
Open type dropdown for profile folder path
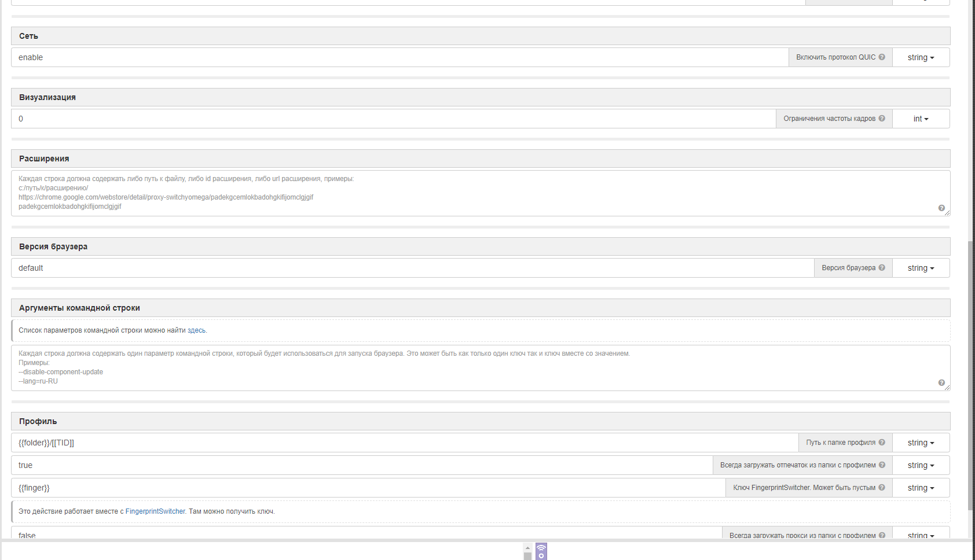coord(921,443)
